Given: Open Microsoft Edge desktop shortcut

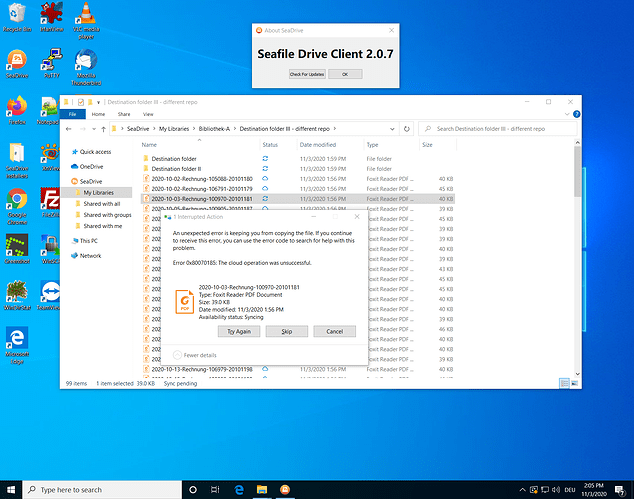Looking at the screenshot, I should click(17, 345).
